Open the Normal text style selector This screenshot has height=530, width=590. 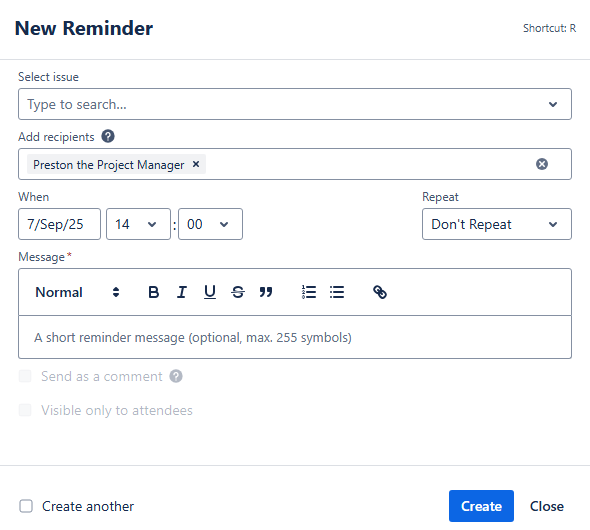pos(77,292)
